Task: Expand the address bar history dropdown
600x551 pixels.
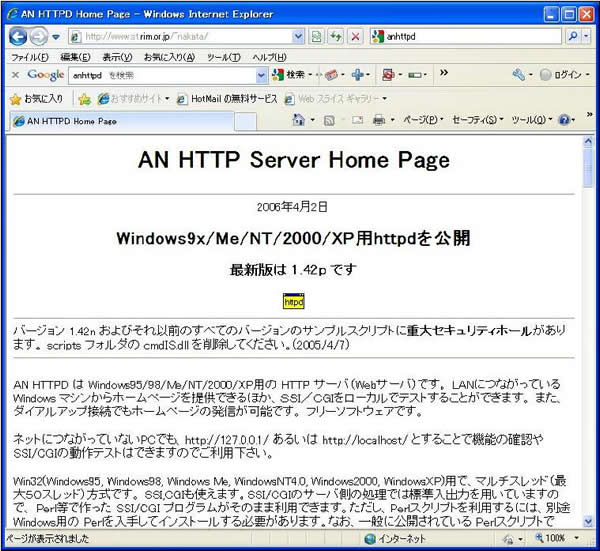Action: point(298,37)
